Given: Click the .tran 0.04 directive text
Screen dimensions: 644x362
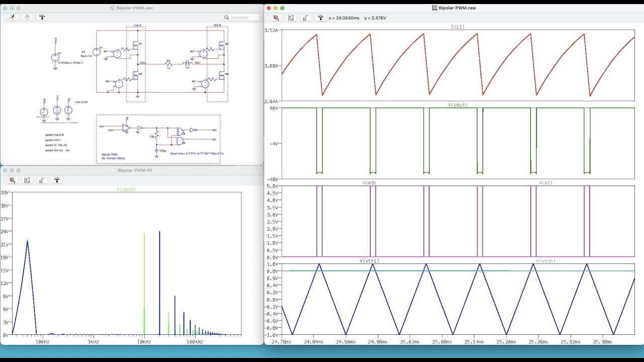Looking at the screenshot, I should click(x=81, y=102).
